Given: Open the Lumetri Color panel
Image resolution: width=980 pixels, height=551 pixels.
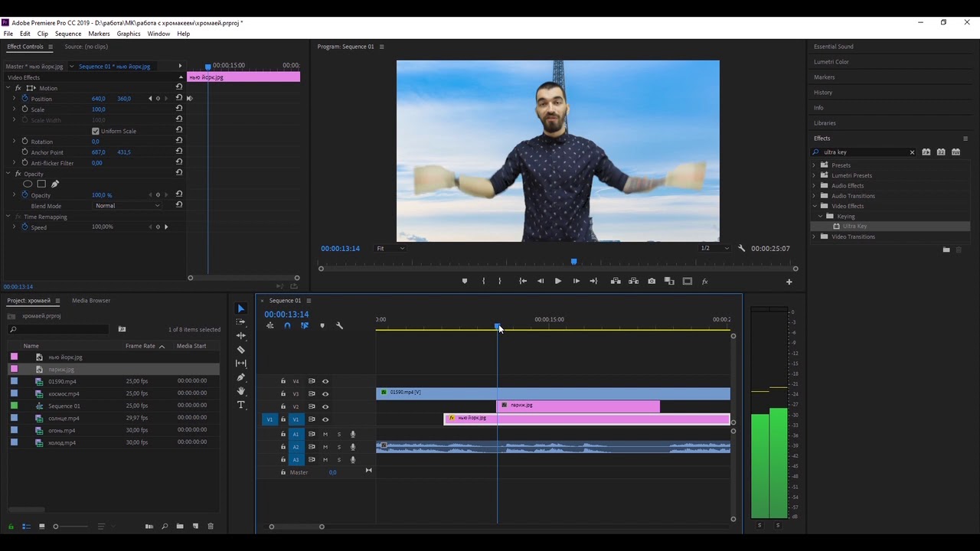Looking at the screenshot, I should 831,61.
